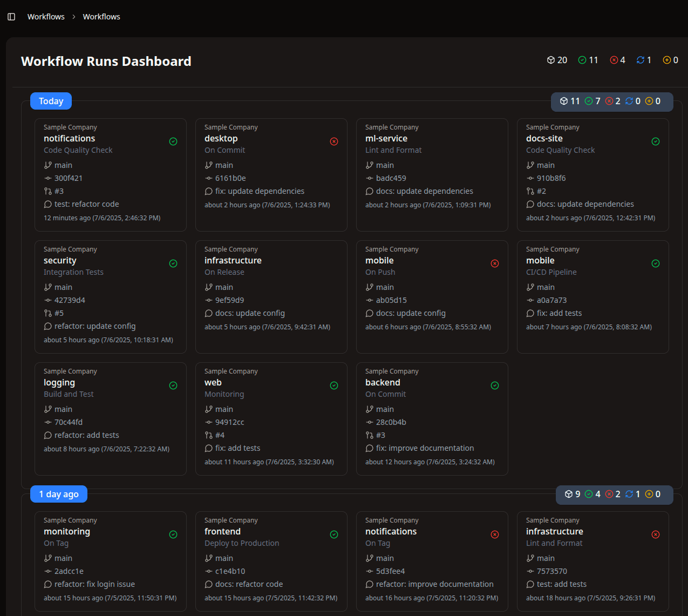Click message 'fix: improve documentation'
The height and width of the screenshot is (616, 688).
[x=425, y=448]
